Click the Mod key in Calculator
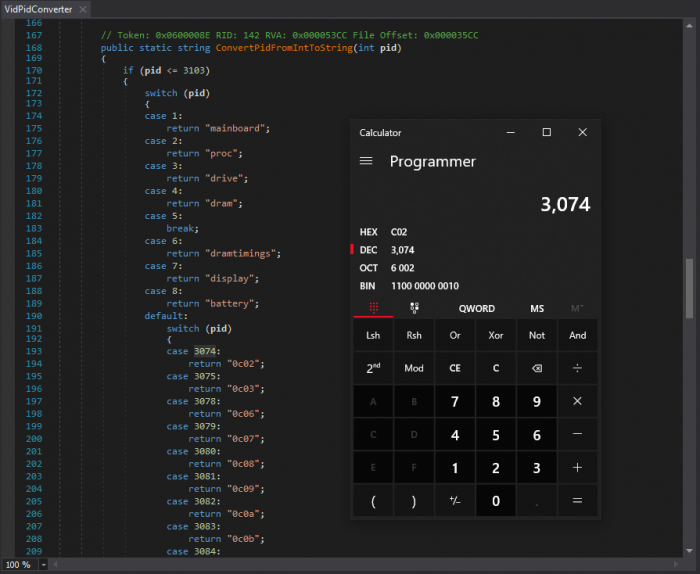Image resolution: width=700 pixels, height=574 pixels. (x=414, y=368)
